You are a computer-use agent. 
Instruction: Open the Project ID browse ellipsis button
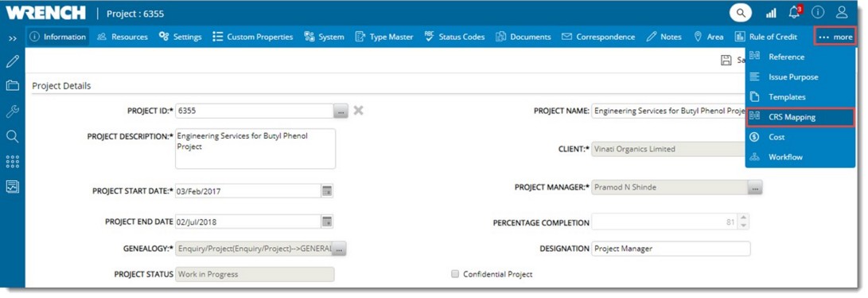point(341,112)
